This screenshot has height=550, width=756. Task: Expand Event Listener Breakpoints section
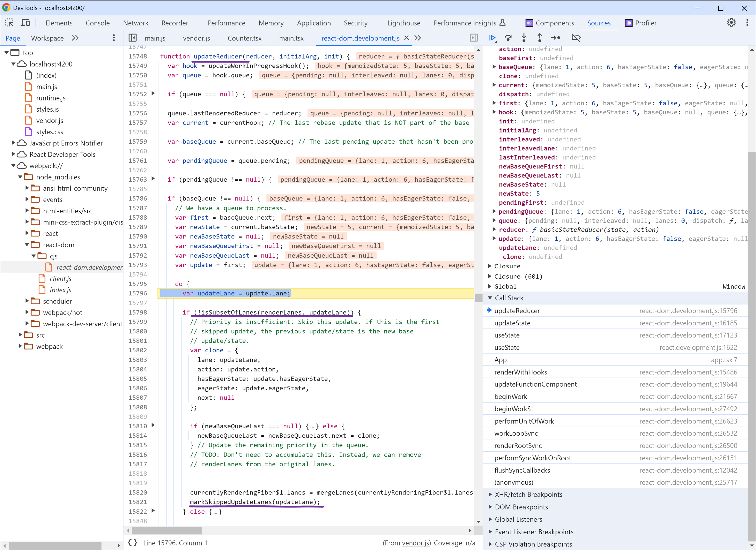point(490,532)
